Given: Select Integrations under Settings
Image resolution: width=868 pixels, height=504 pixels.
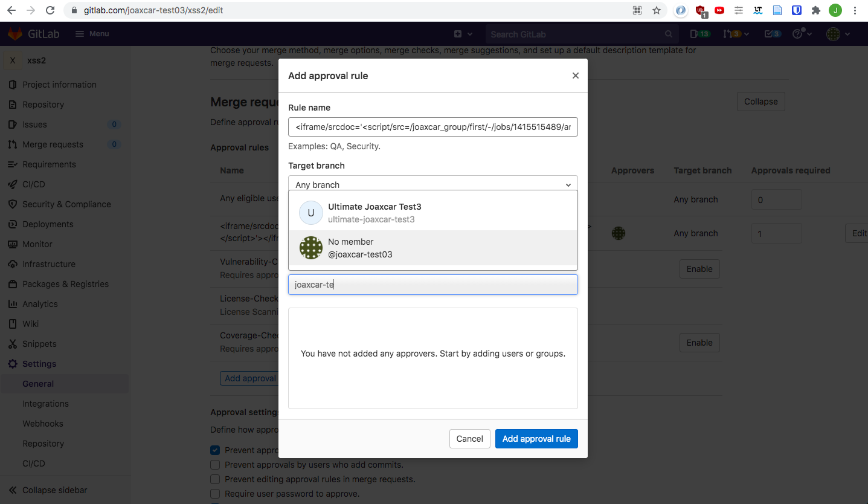Looking at the screenshot, I should [x=45, y=404].
